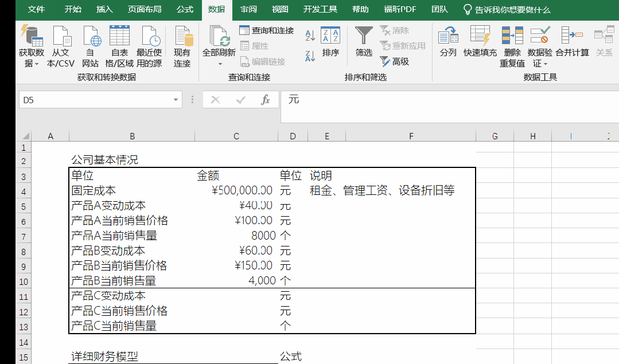Click 告诉我你想要做什么 search box
Image resolution: width=619 pixels, height=364 pixels.
(x=507, y=10)
